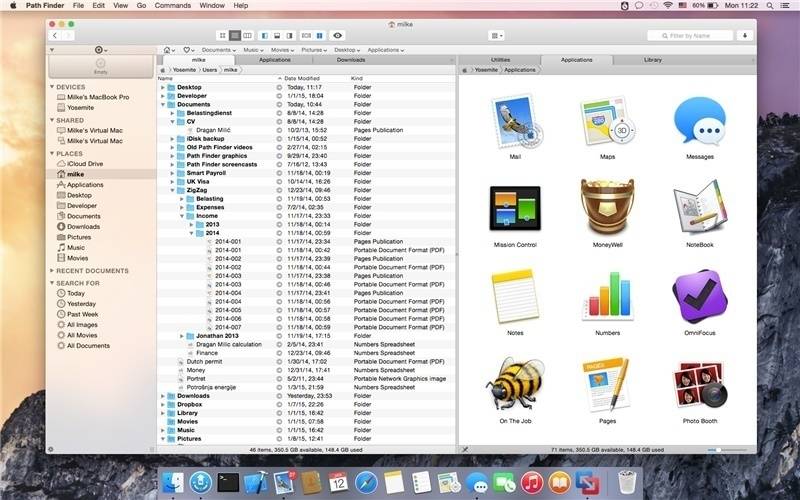Click the Users path breadcrumb
The image size is (800, 500).
[210, 70]
